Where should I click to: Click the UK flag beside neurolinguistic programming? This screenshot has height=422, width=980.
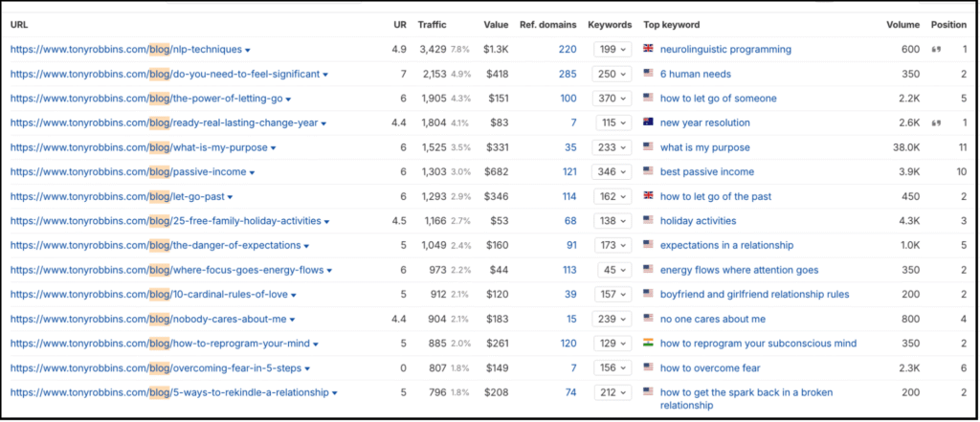(x=648, y=49)
